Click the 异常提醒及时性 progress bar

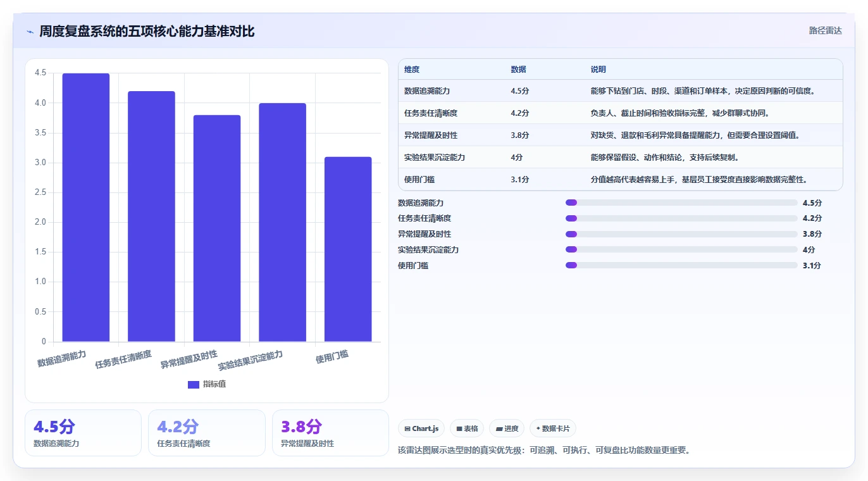point(681,234)
